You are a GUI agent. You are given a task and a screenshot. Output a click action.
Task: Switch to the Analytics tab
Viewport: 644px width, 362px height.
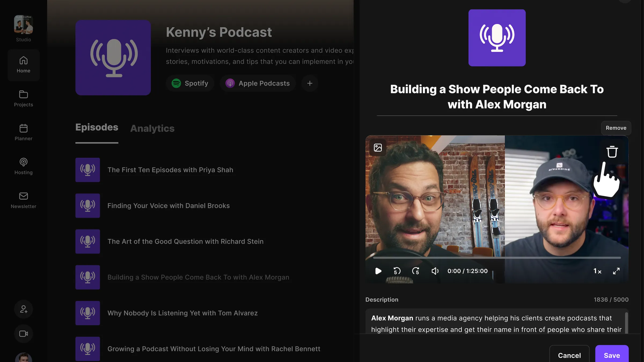coord(152,128)
